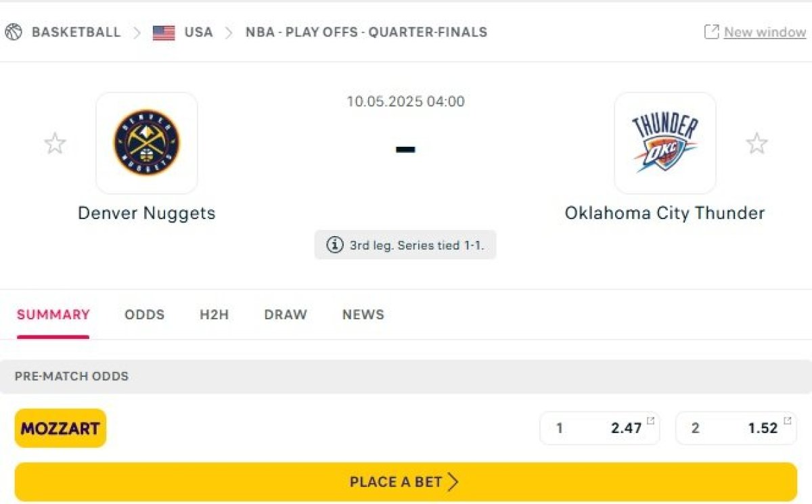
Task: Select the DRAW tab
Action: click(x=286, y=315)
